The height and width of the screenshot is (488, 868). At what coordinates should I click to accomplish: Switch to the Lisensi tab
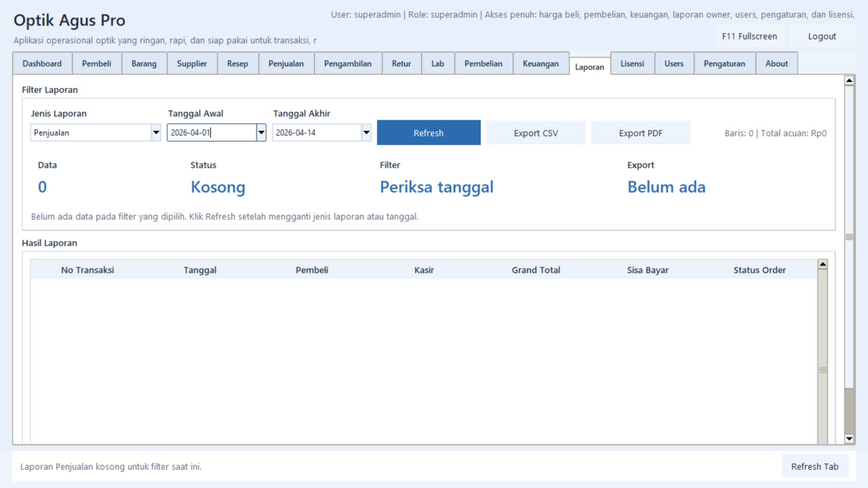632,63
